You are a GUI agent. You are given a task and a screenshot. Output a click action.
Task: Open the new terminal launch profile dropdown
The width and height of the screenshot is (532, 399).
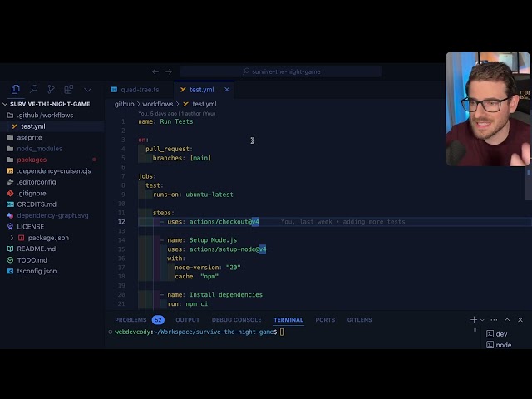[482, 320]
